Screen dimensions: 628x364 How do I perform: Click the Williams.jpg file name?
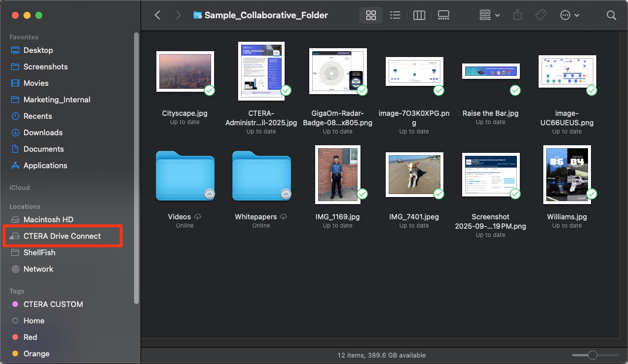click(567, 216)
